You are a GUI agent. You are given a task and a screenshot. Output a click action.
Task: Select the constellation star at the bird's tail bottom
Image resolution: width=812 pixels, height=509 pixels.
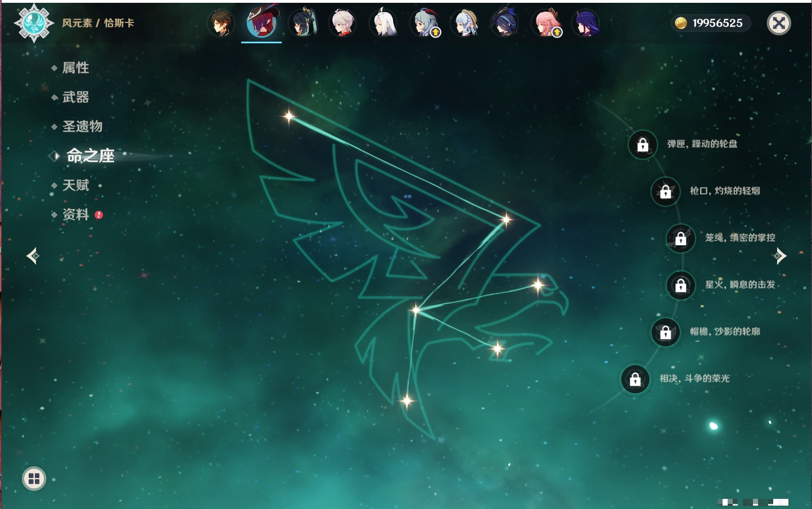407,401
